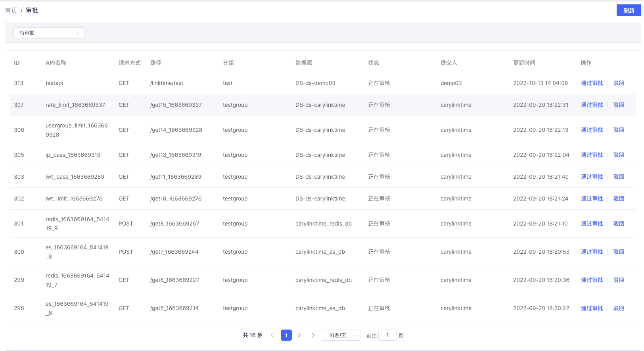Click the /get8_1663669257 path cell
The width and height of the screenshot is (644, 351).
174,224
